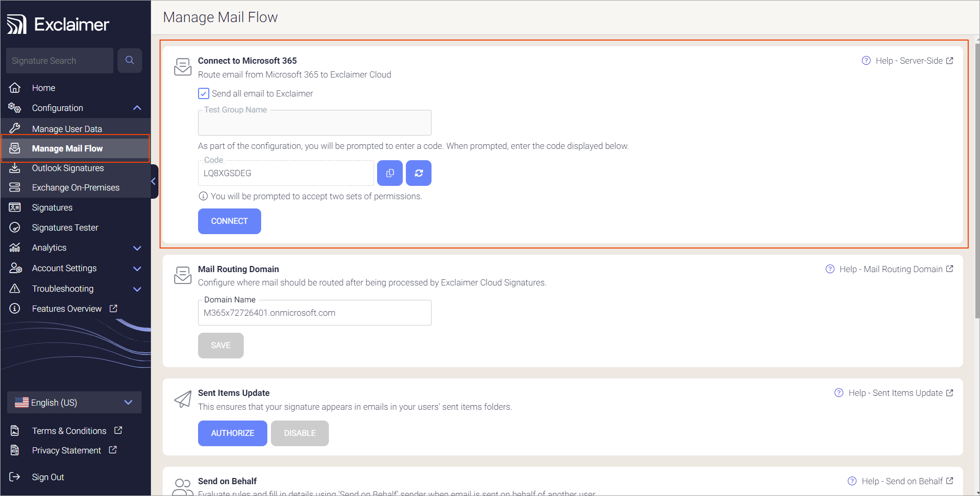Viewport: 980px width, 496px height.
Task: Copy the connection code
Action: tap(389, 173)
